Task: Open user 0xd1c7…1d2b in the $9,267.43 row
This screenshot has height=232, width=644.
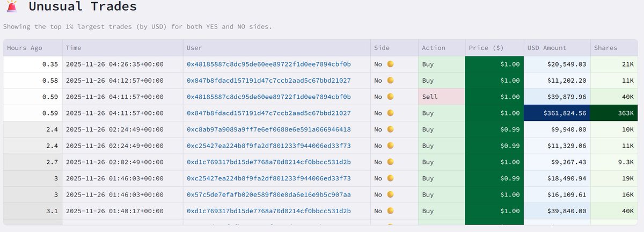Action: (x=269, y=162)
